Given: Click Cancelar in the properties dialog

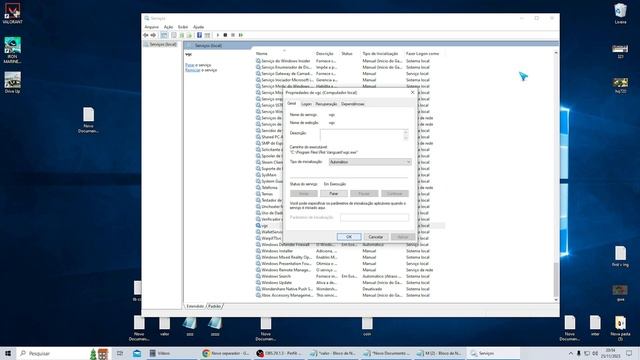Looking at the screenshot, I should 376,237.
